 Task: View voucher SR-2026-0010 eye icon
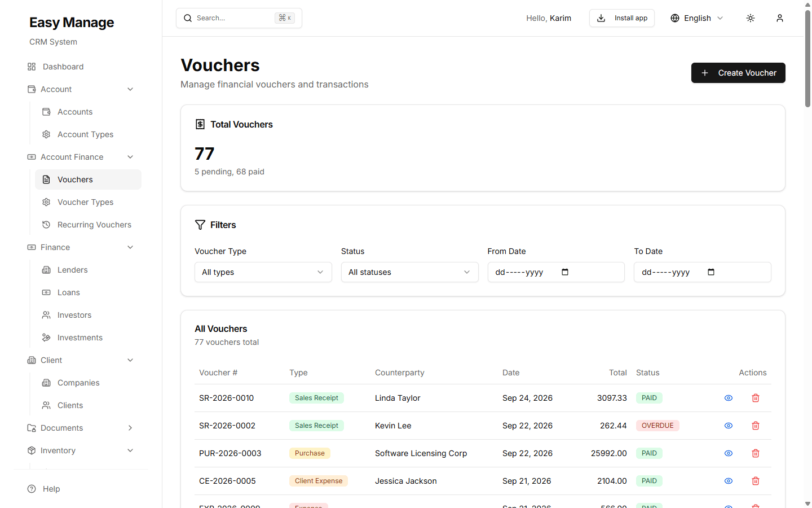(729, 398)
